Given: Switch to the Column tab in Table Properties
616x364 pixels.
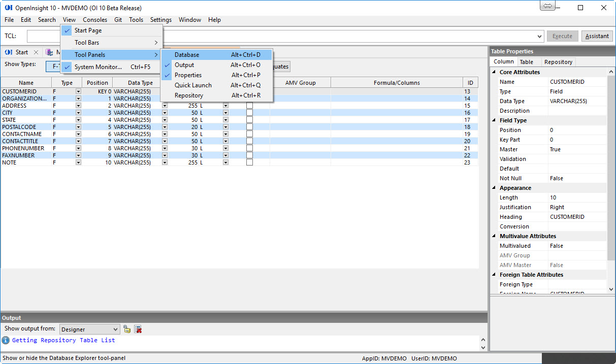Looking at the screenshot, I should coord(503,62).
